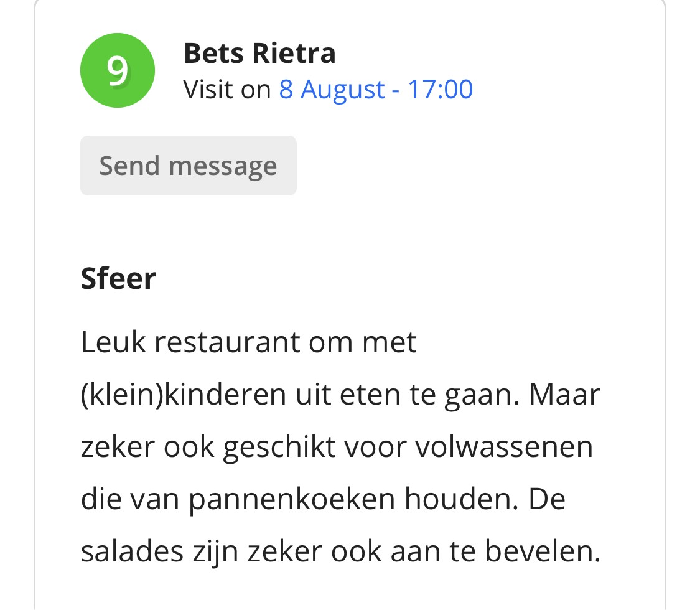Click the word 'salades' in the review
Viewport: 700px width, 610px height.
(x=132, y=551)
